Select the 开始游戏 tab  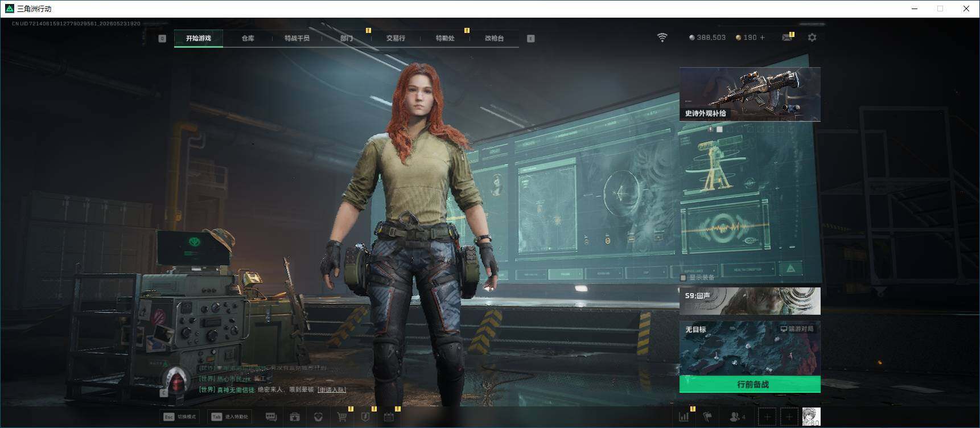(x=199, y=38)
